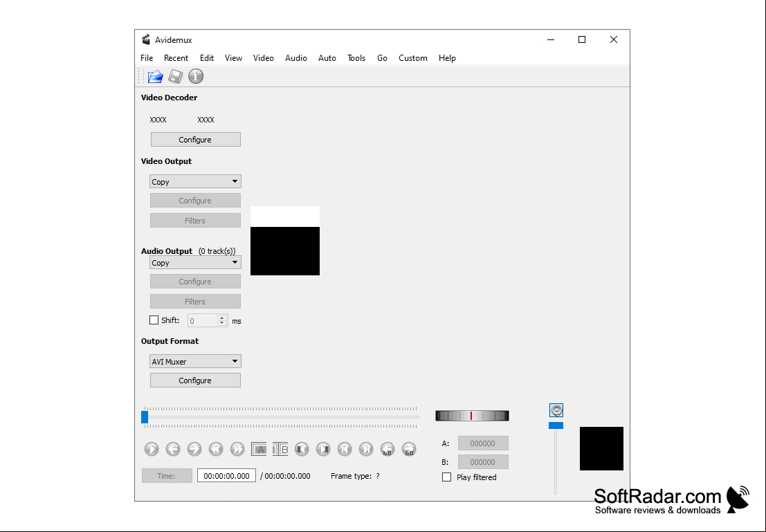Search for the next black frame
The image size is (766, 532).
point(323,449)
